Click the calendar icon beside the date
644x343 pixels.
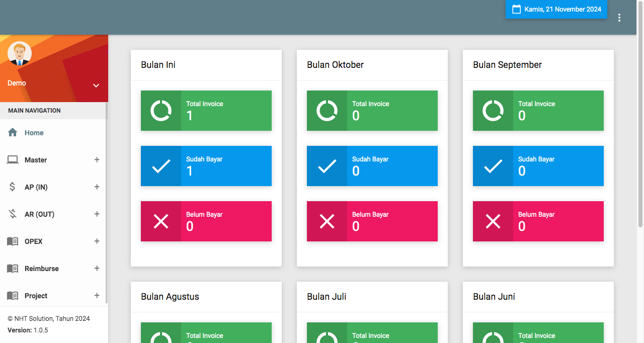(x=516, y=9)
